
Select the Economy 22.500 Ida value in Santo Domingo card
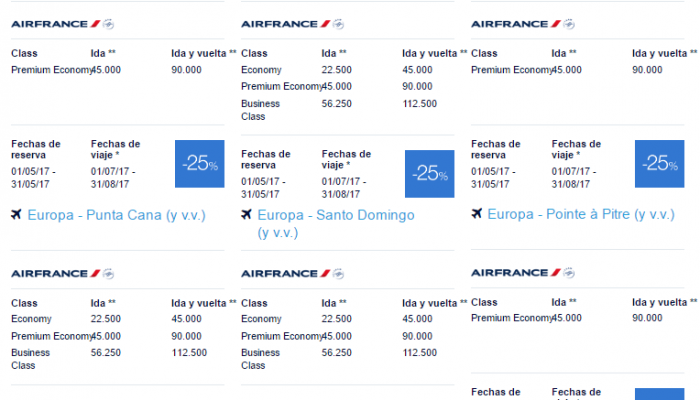click(337, 70)
